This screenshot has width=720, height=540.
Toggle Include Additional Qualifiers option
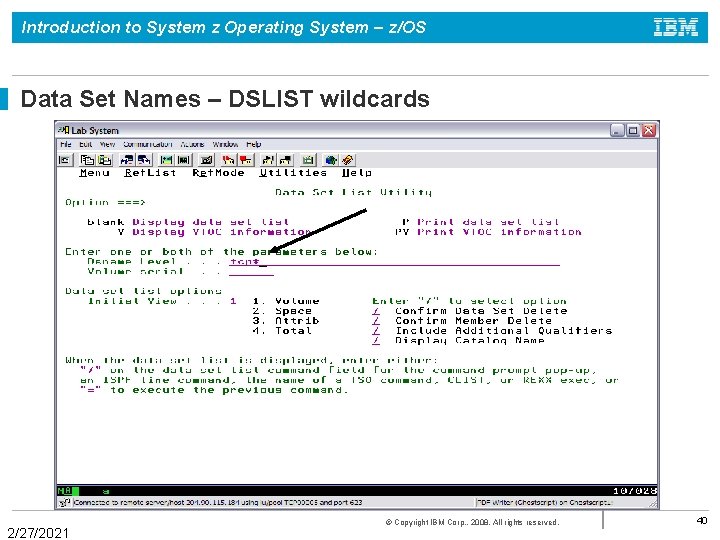[x=376, y=331]
